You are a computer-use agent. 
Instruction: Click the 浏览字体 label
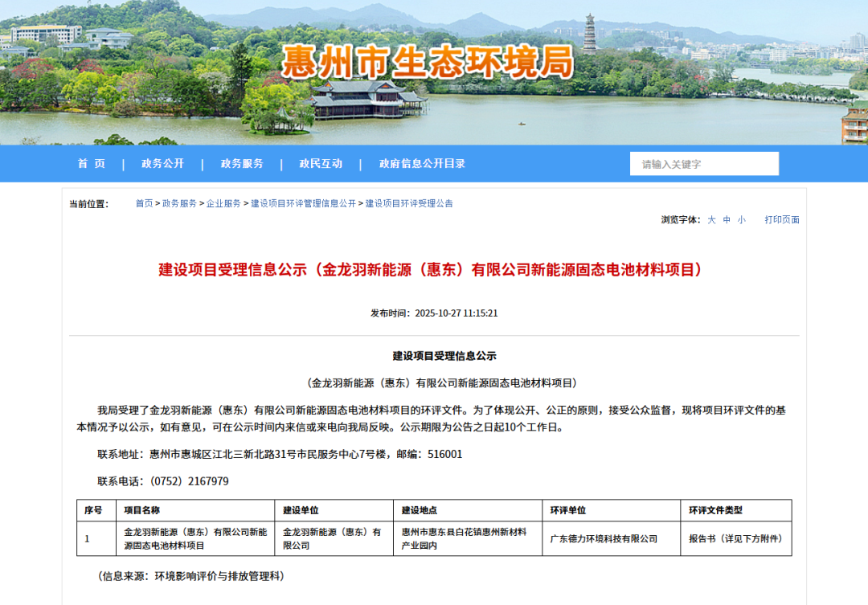[x=681, y=220]
